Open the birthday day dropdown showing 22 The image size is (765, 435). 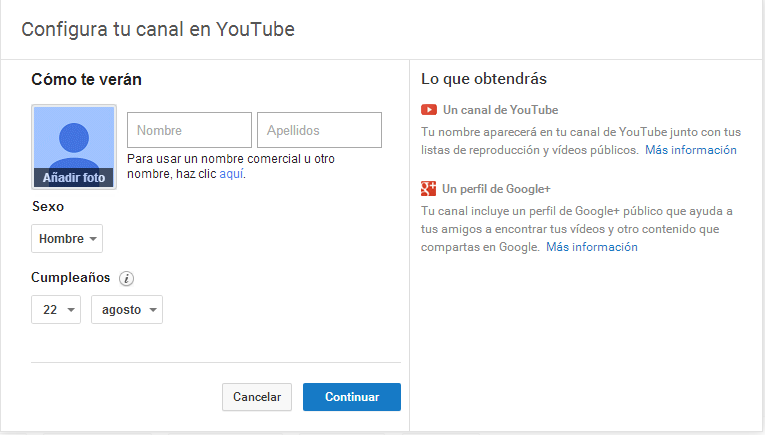tap(56, 310)
